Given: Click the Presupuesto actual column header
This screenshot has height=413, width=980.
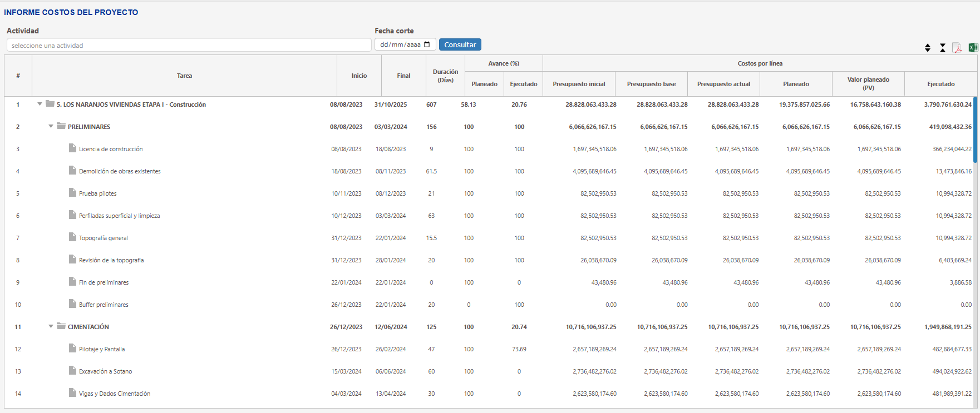Looking at the screenshot, I should (x=724, y=84).
